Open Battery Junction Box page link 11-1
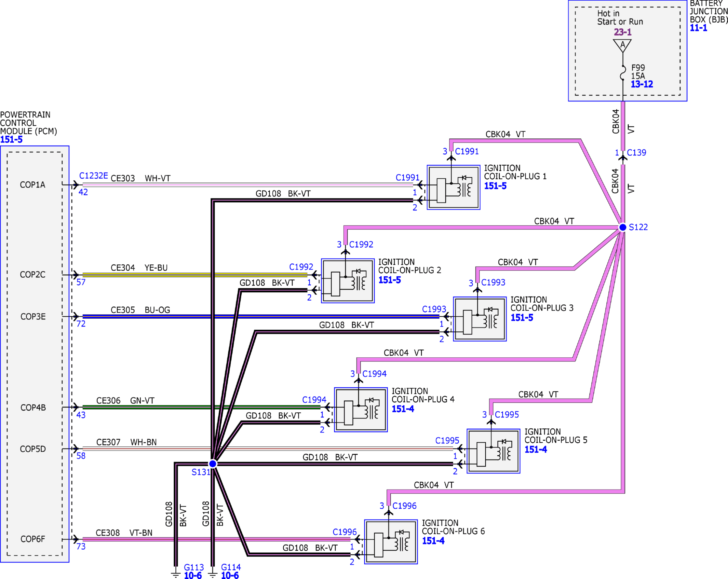 699,28
